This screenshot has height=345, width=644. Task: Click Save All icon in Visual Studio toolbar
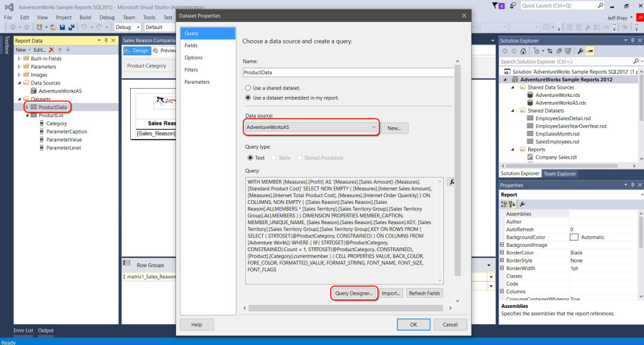tap(71, 27)
